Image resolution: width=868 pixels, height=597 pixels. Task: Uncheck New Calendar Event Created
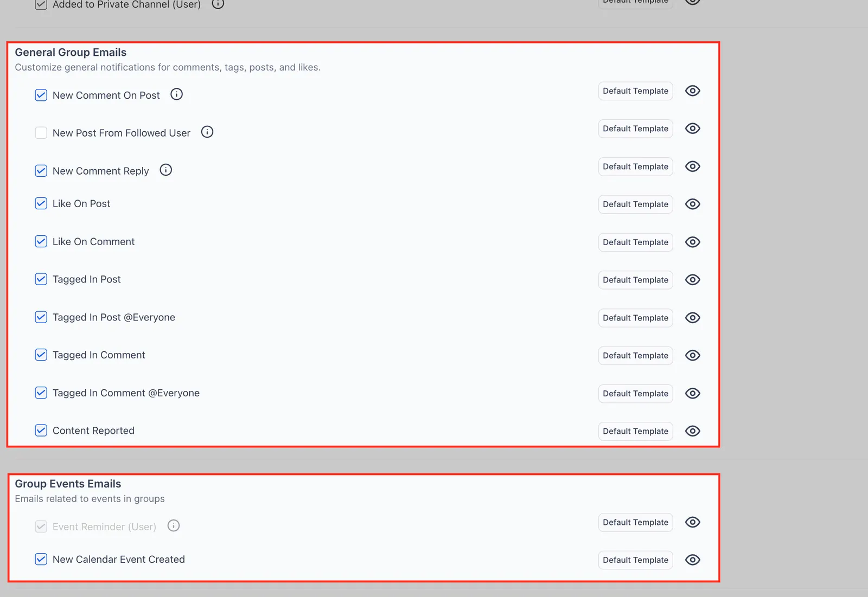tap(41, 559)
